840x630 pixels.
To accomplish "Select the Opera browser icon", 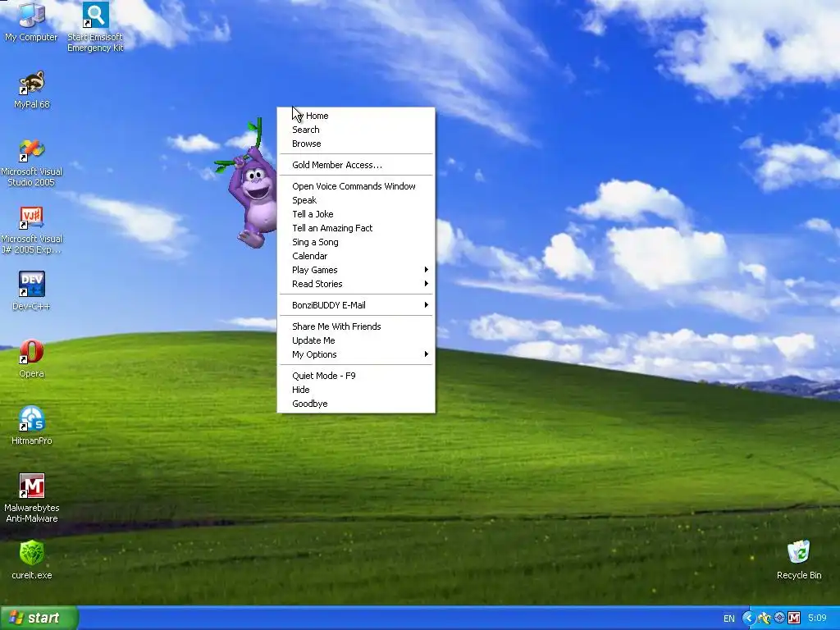I will click(x=32, y=358).
